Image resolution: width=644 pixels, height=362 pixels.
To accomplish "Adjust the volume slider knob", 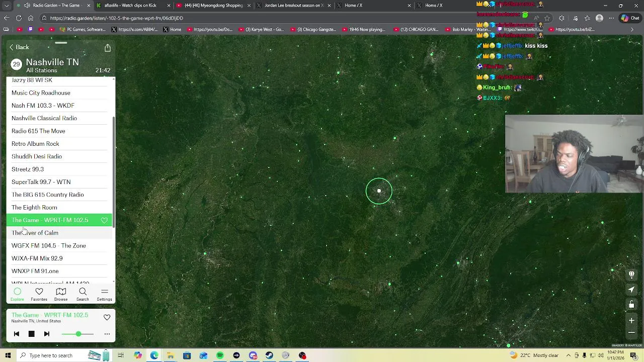I will coord(78,334).
